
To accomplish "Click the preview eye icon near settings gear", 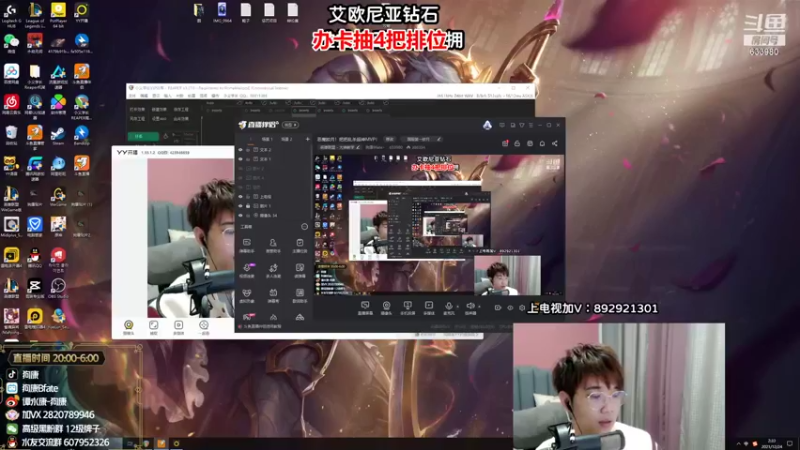I will (x=510, y=308).
